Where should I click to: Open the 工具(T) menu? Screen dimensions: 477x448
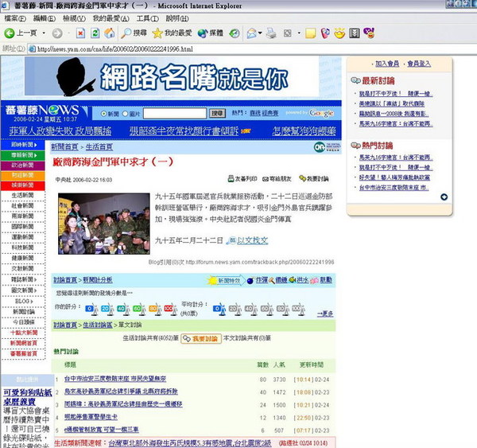tap(148, 18)
